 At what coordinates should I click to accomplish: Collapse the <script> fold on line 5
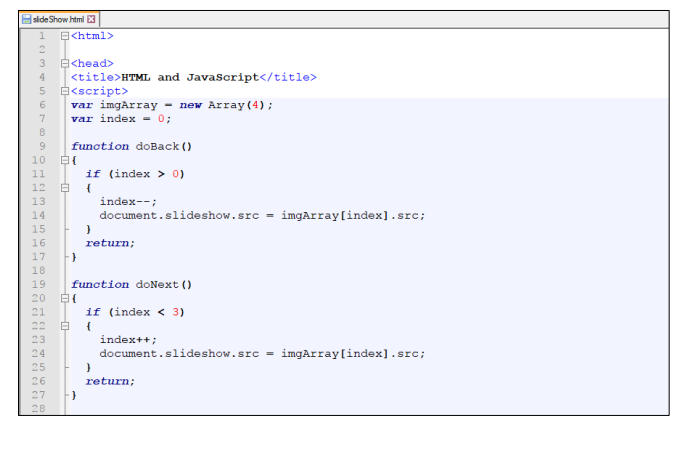[65, 91]
